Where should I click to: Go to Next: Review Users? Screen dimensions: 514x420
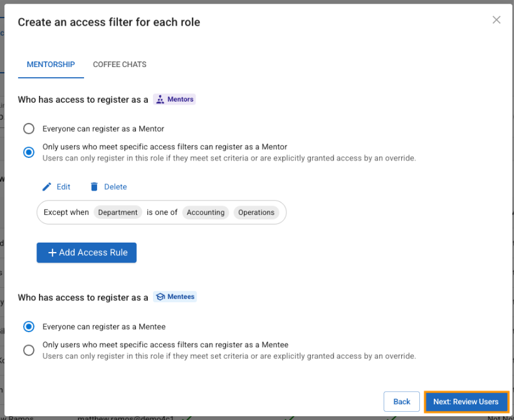click(x=466, y=402)
